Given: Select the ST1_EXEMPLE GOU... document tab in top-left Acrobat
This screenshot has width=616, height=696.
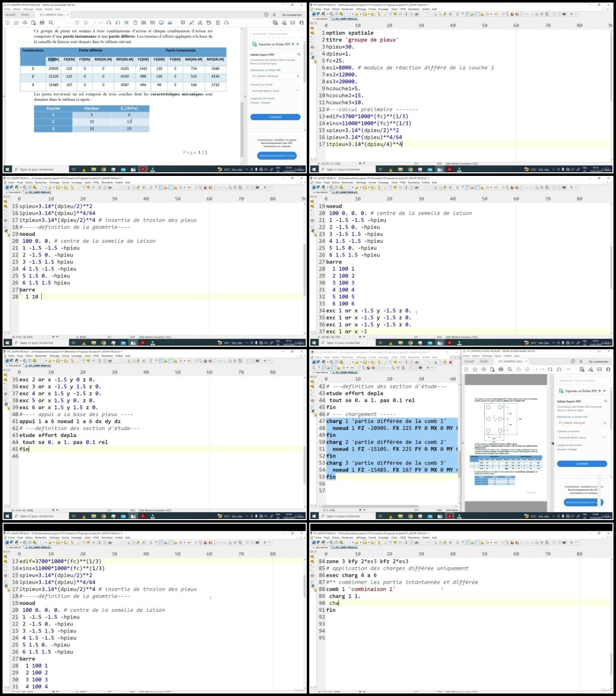Looking at the screenshot, I should pos(53,15).
